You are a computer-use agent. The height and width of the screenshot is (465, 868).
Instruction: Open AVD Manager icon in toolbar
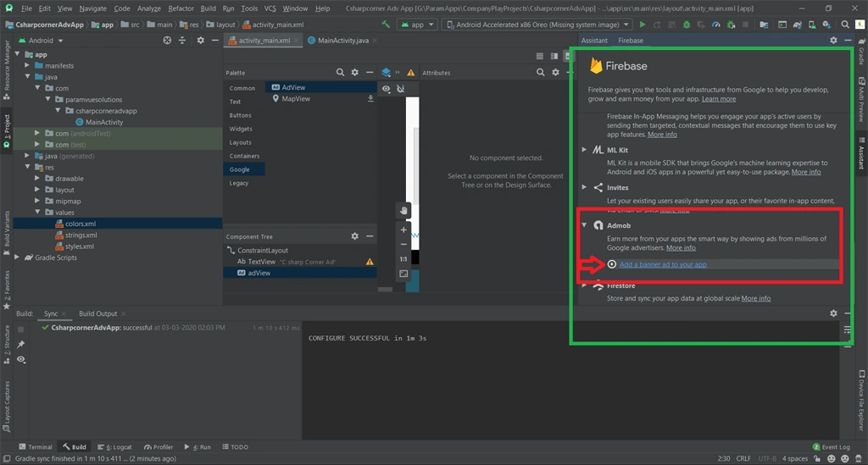pyautogui.click(x=811, y=25)
